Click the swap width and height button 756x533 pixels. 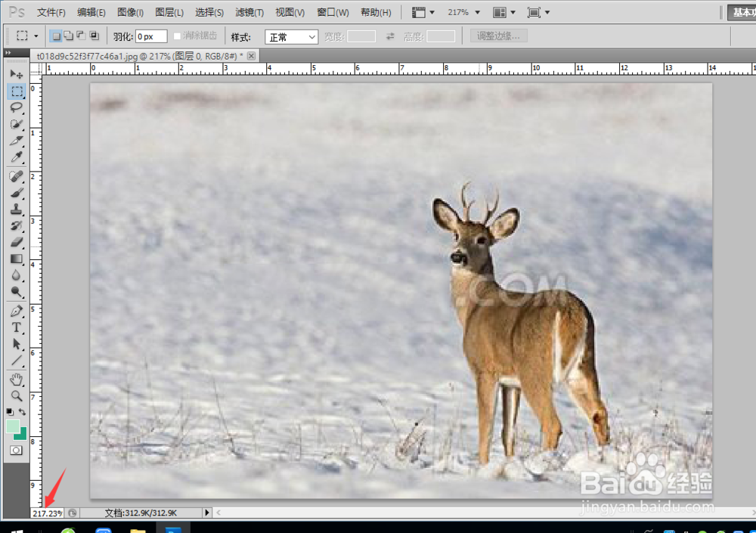390,36
